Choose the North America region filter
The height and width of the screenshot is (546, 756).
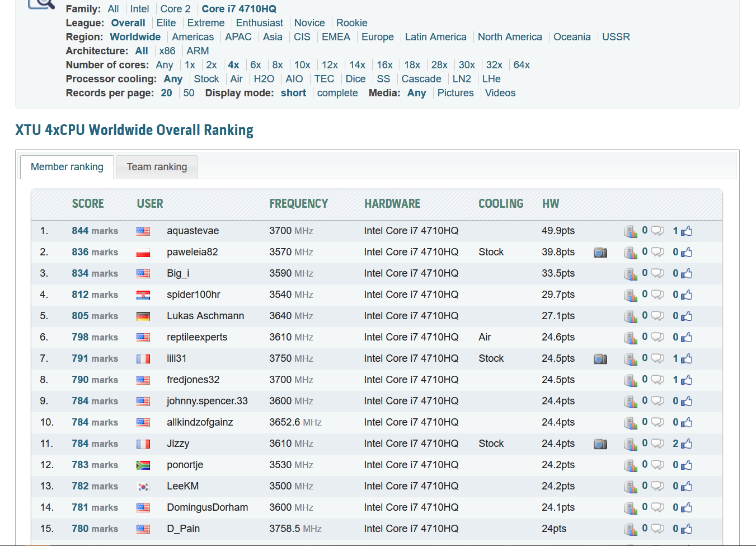pos(510,37)
